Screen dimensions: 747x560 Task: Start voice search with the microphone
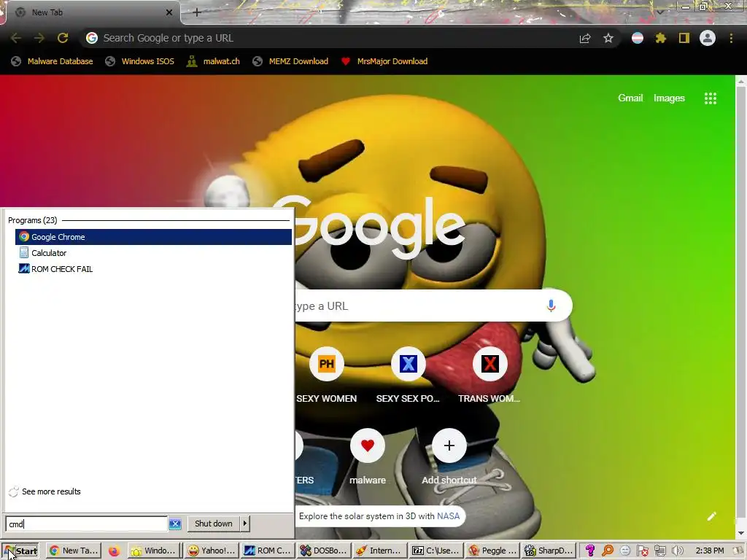[551, 306]
